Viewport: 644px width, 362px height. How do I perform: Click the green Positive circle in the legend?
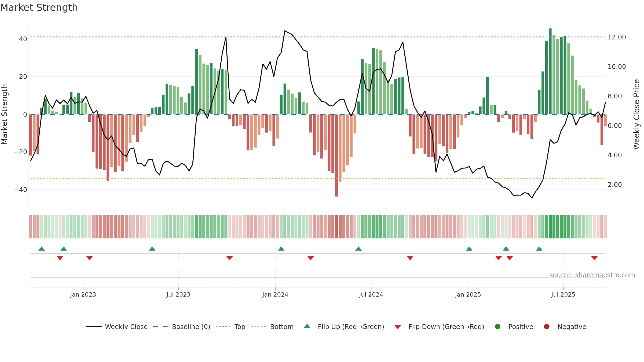point(498,327)
